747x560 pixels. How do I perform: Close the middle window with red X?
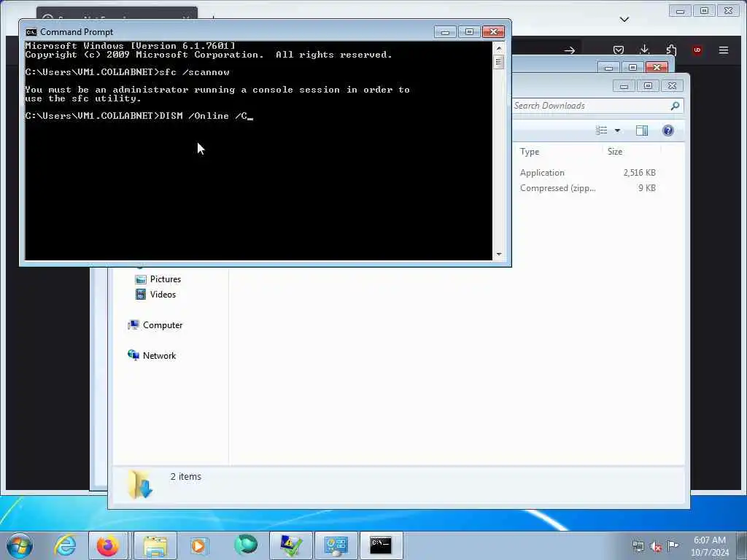(657, 68)
